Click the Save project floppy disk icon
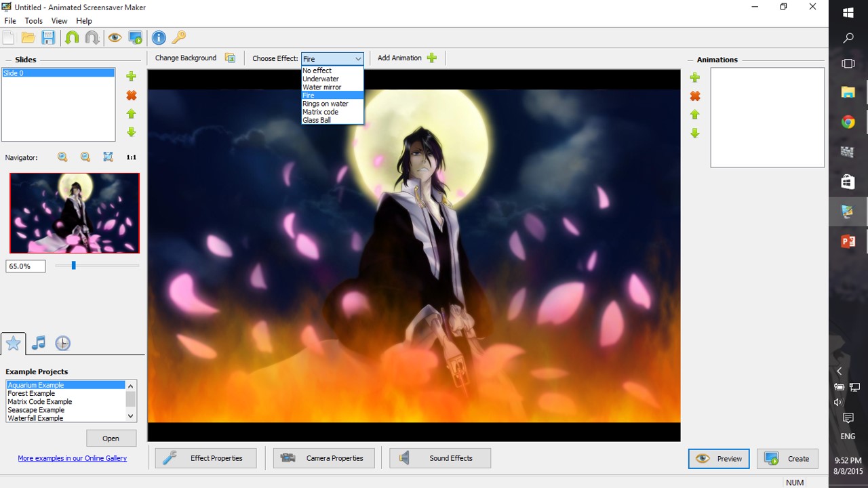868x488 pixels. [48, 38]
